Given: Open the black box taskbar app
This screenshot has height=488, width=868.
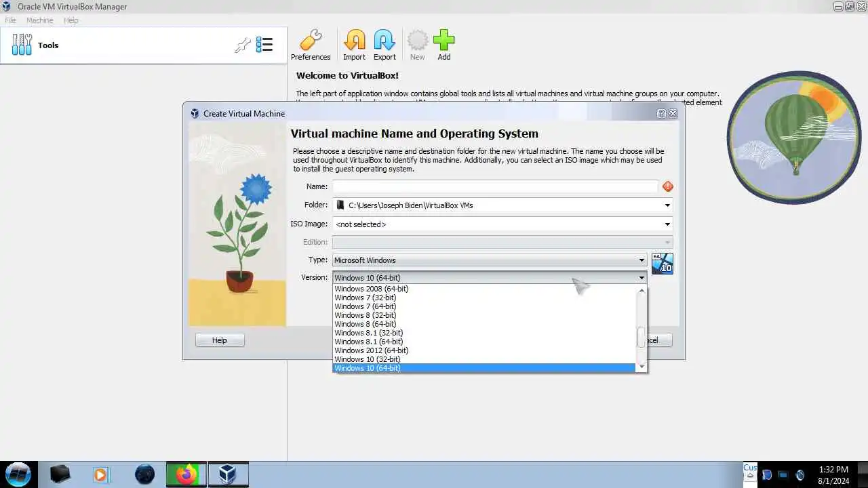Looking at the screenshot, I should point(60,474).
